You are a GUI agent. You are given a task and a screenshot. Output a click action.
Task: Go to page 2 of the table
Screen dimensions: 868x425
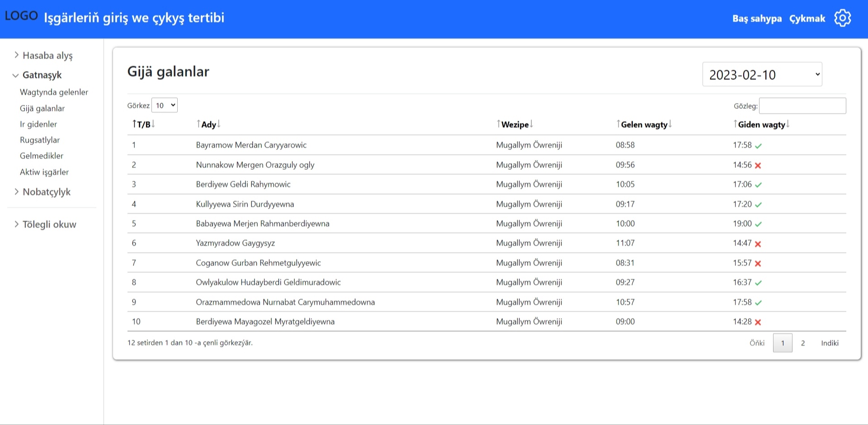point(802,343)
